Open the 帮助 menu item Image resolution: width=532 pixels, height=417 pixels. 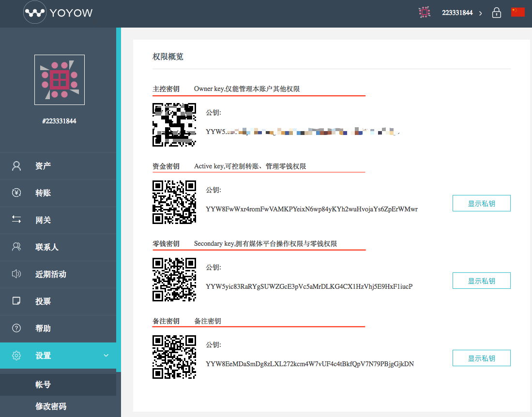[58, 328]
